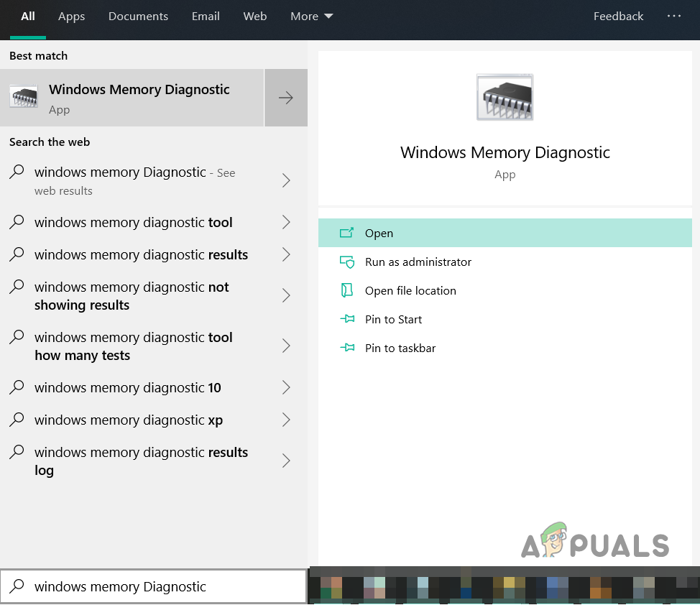700x605 pixels.
Task: Click the pin icon beside Pin to taskbar
Action: tap(347, 347)
